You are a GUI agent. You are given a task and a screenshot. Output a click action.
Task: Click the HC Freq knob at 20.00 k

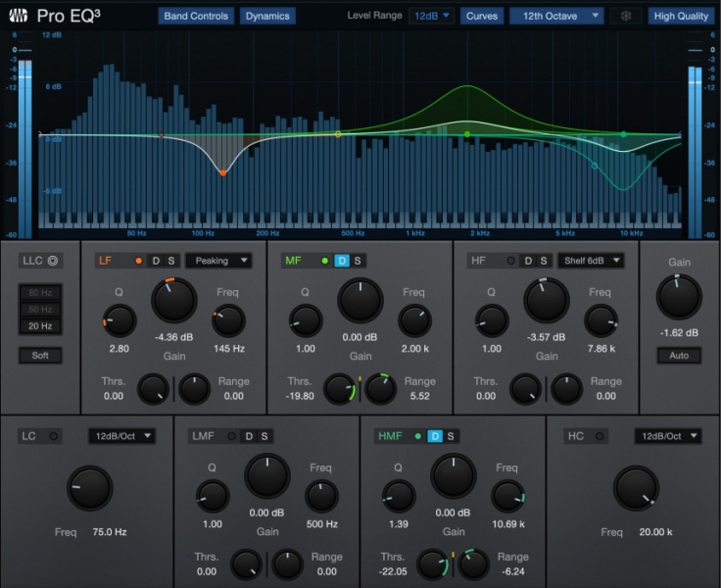[x=637, y=488]
